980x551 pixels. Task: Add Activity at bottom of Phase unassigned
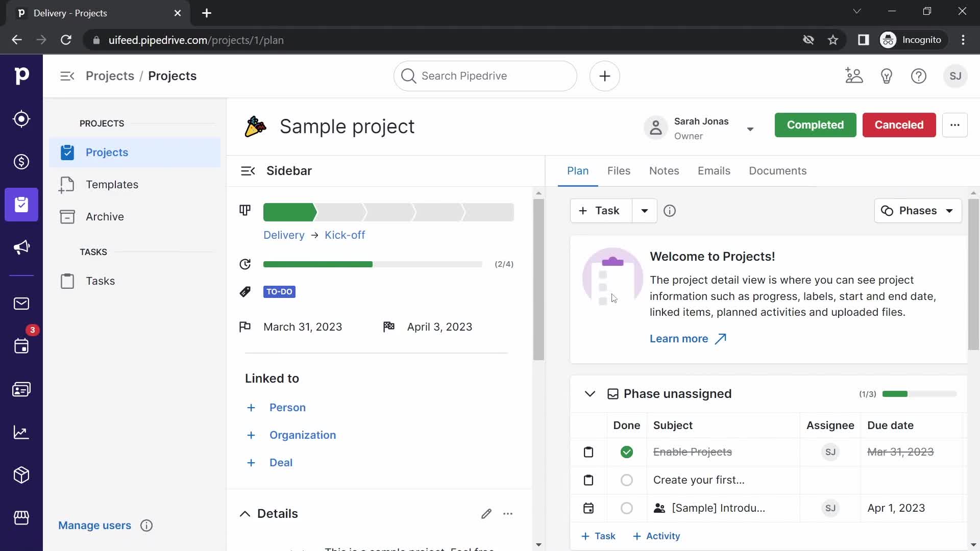click(x=656, y=536)
